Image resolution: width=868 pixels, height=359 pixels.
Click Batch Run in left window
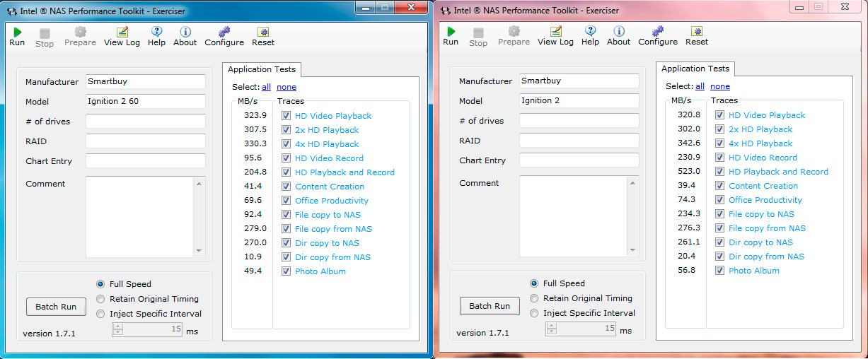56,307
